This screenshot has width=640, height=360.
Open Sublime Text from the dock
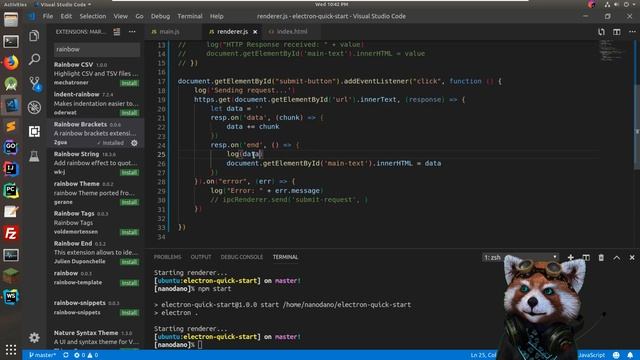(x=11, y=127)
